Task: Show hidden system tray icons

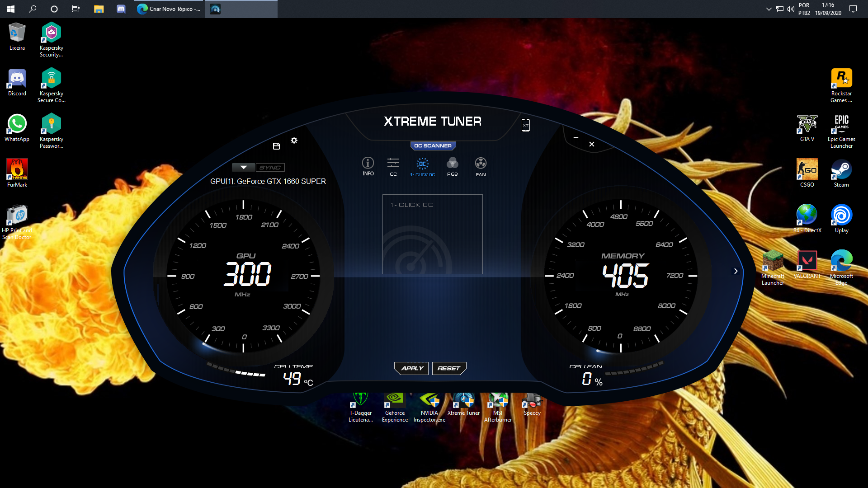Action: point(769,9)
